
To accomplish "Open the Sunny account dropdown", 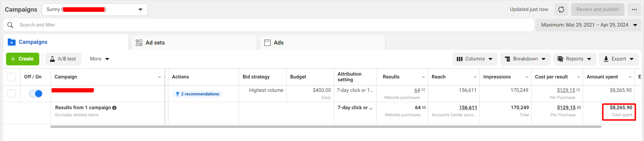I will [x=95, y=10].
